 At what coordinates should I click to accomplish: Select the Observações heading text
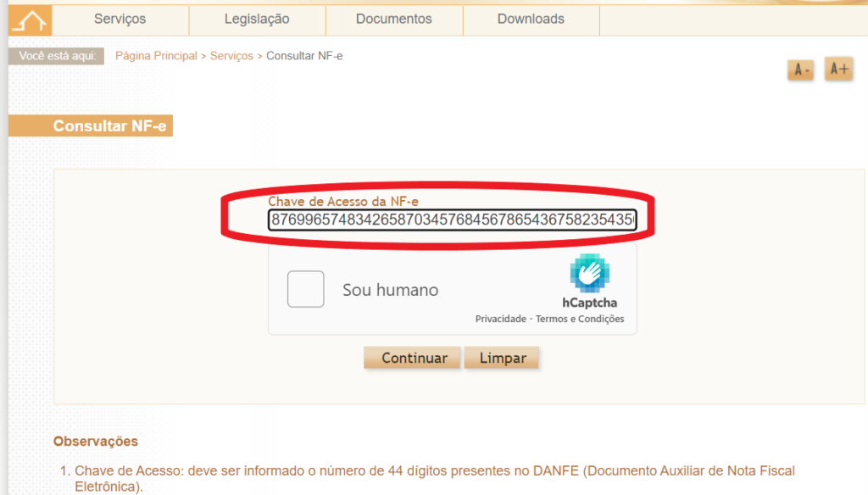(x=96, y=442)
